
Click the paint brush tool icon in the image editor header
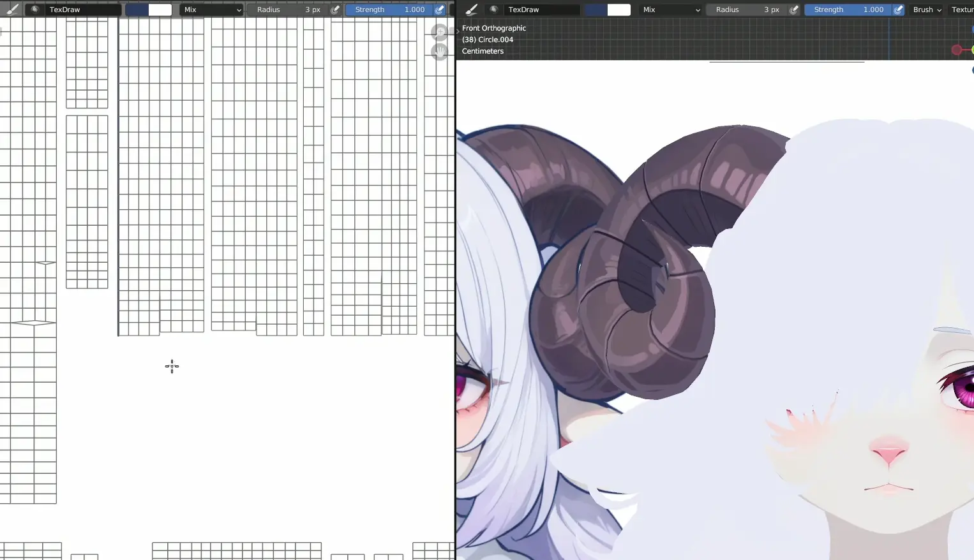coord(12,10)
